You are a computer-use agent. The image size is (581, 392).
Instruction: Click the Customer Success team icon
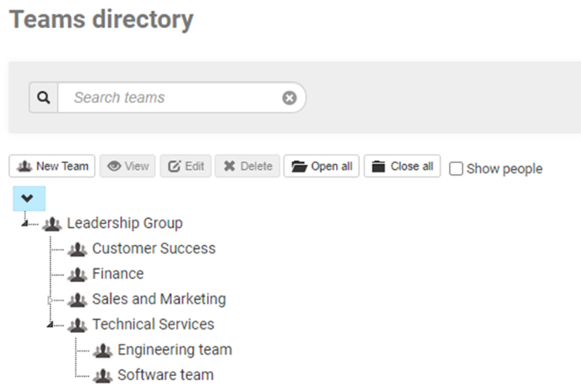[78, 249]
